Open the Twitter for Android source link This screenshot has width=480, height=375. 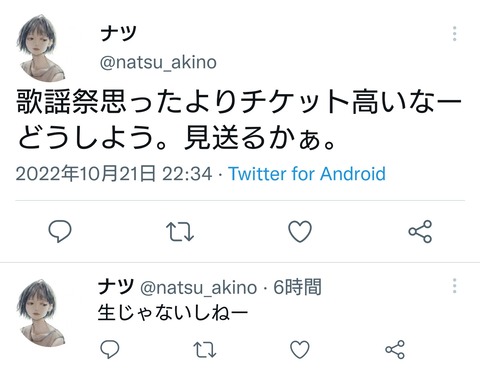click(307, 174)
